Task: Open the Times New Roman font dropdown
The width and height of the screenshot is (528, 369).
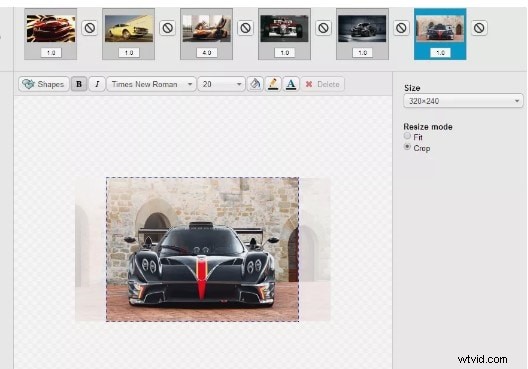Action: [151, 84]
